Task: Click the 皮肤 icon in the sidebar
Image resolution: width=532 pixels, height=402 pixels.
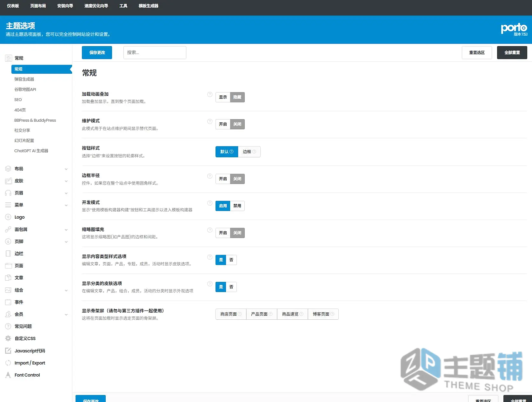Action: click(x=8, y=181)
